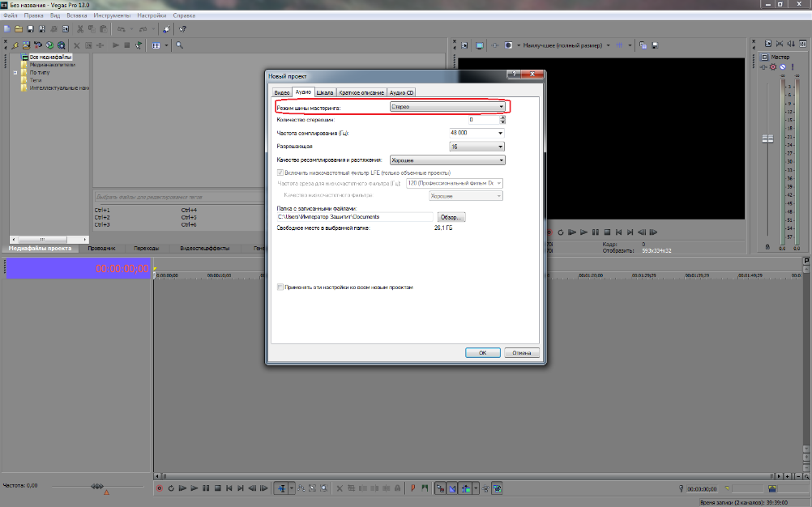Open the Видеоспецэффекты tab in the panel below the media pool
The image size is (812, 507).
204,249
